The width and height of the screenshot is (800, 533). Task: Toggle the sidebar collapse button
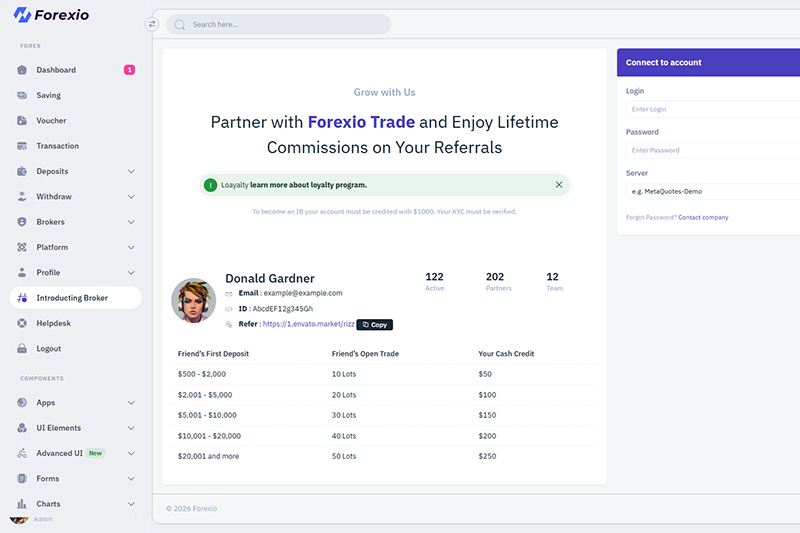coord(152,24)
